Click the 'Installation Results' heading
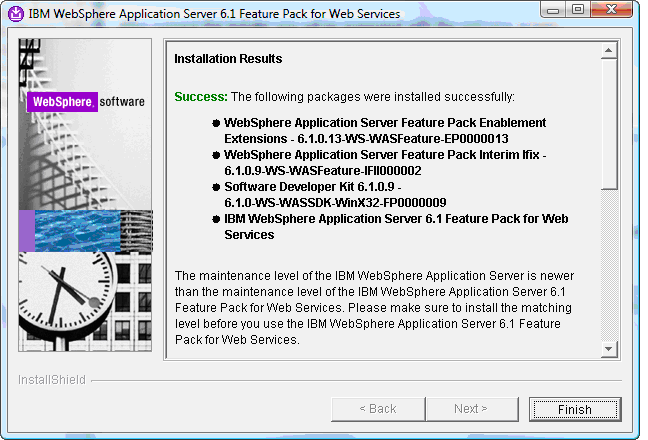648x440 pixels. 228,59
